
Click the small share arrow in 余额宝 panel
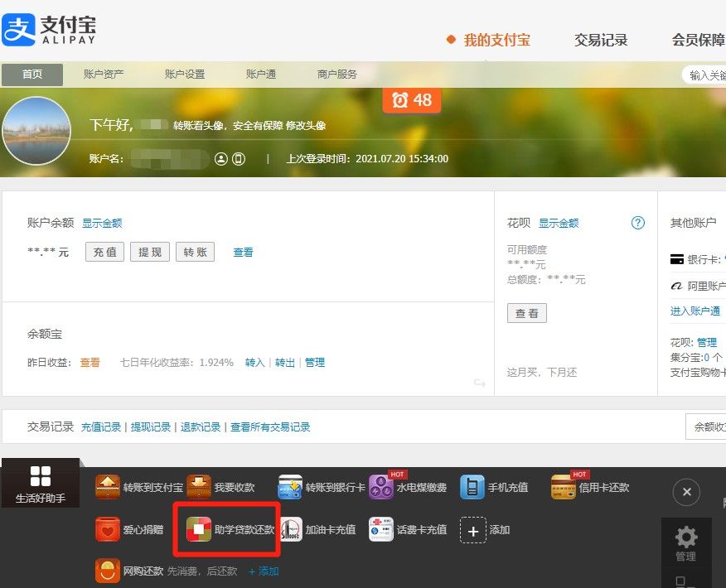[480, 383]
